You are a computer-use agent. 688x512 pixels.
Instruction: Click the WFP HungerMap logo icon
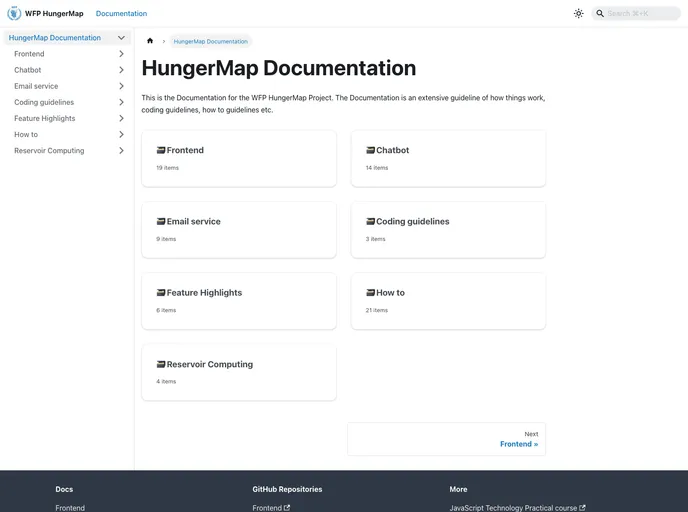click(x=14, y=13)
